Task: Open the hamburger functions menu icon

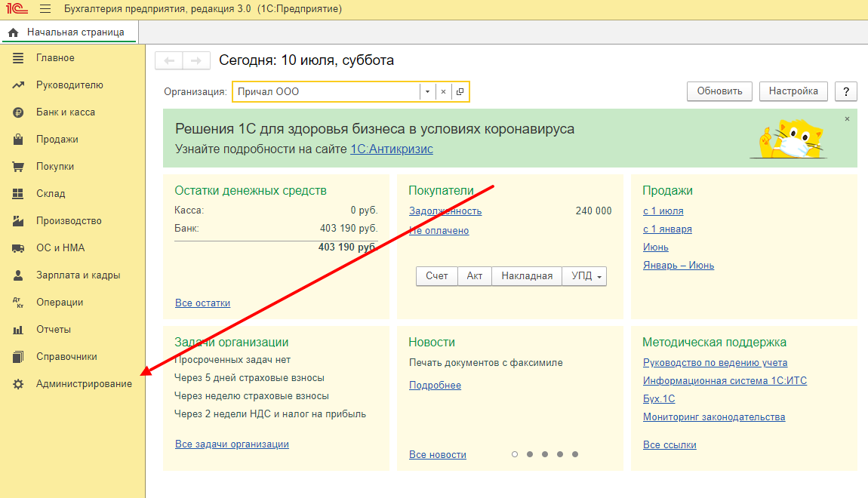Action: pos(45,9)
